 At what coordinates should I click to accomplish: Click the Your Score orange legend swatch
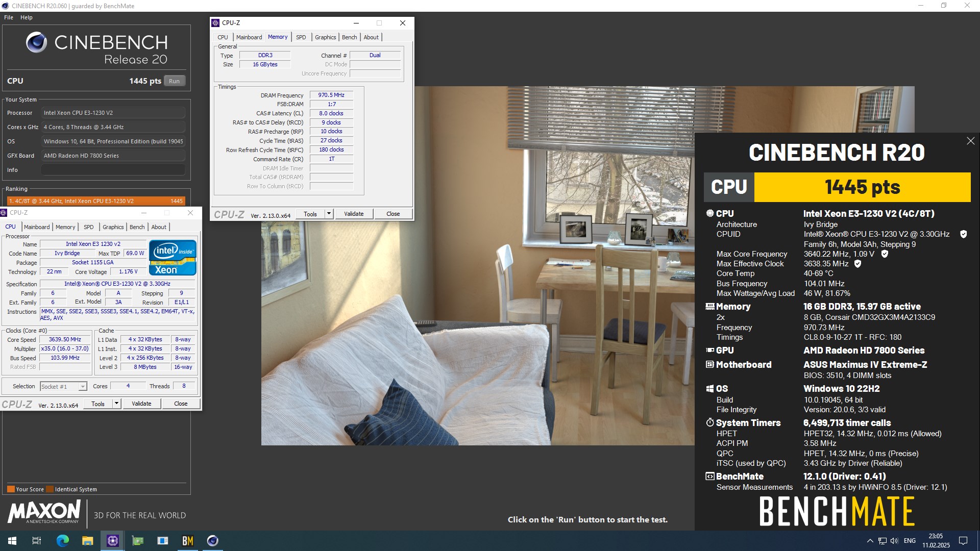(11, 489)
